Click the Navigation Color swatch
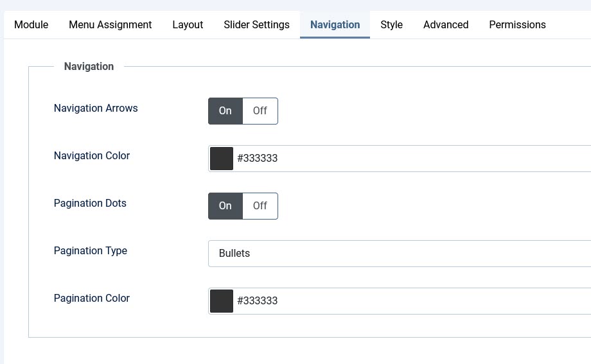Image resolution: width=591 pixels, height=364 pixels. [222, 159]
